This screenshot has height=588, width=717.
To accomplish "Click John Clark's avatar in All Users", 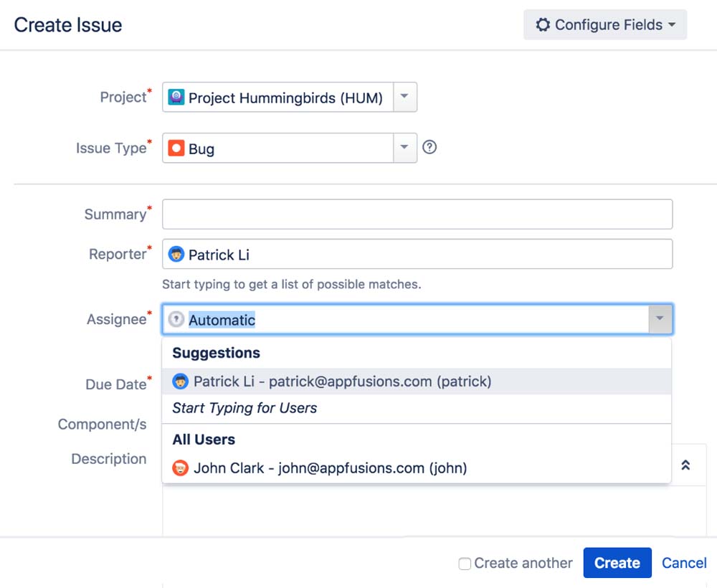I will tap(181, 468).
